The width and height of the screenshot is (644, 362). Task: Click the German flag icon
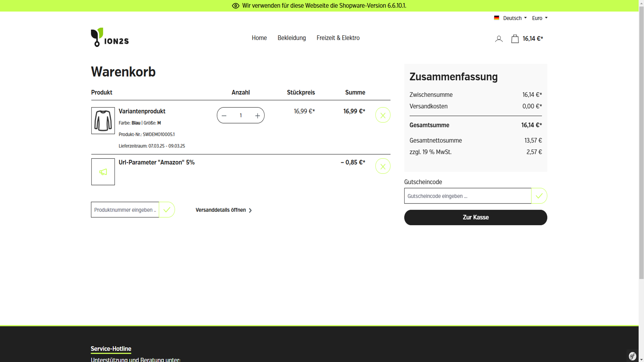point(496,18)
